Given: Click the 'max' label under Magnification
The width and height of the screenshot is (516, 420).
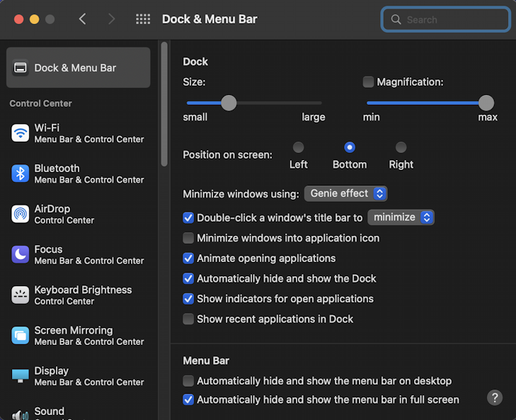Looking at the screenshot, I should pos(488,117).
